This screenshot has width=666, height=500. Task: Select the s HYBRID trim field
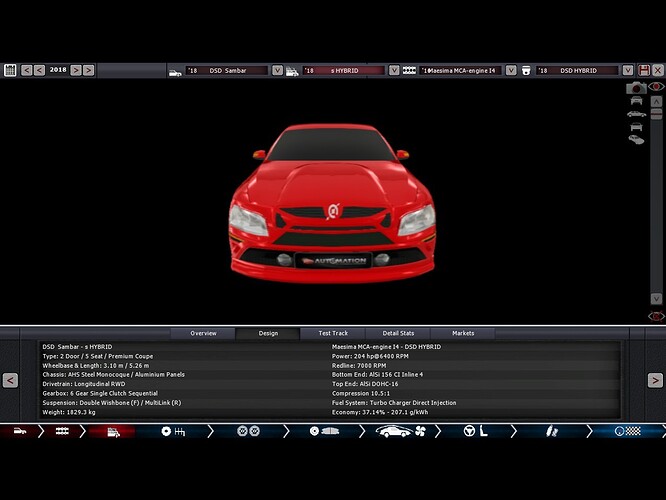344,71
